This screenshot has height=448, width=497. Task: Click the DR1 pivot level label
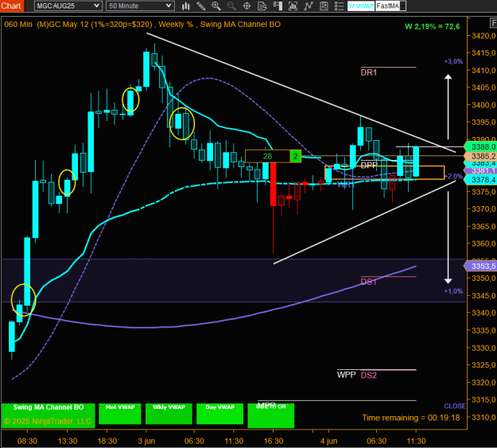tap(369, 72)
